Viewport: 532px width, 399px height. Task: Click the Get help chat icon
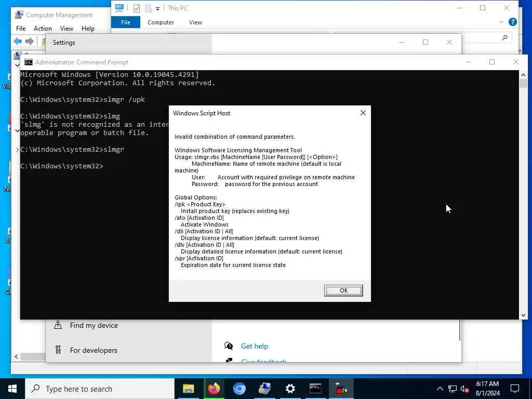229,345
